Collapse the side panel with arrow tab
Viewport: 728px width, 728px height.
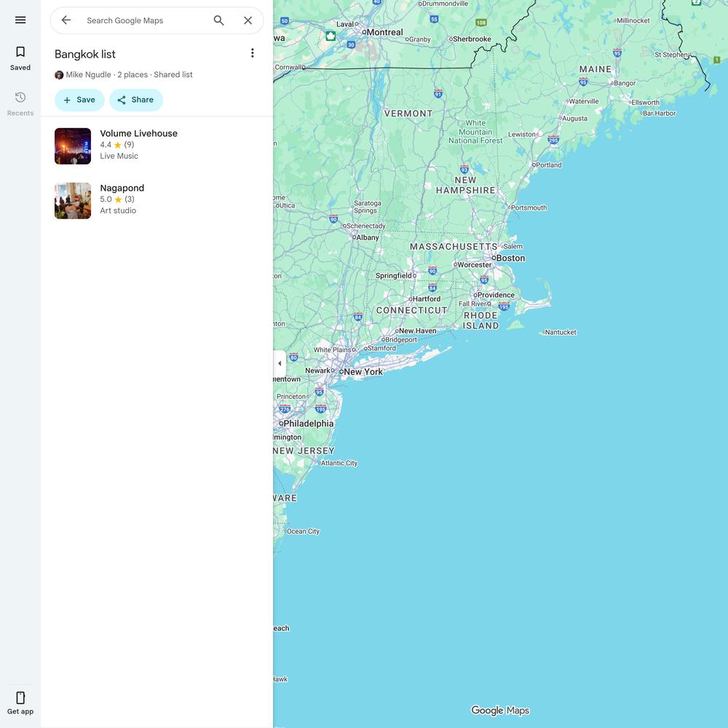click(280, 363)
